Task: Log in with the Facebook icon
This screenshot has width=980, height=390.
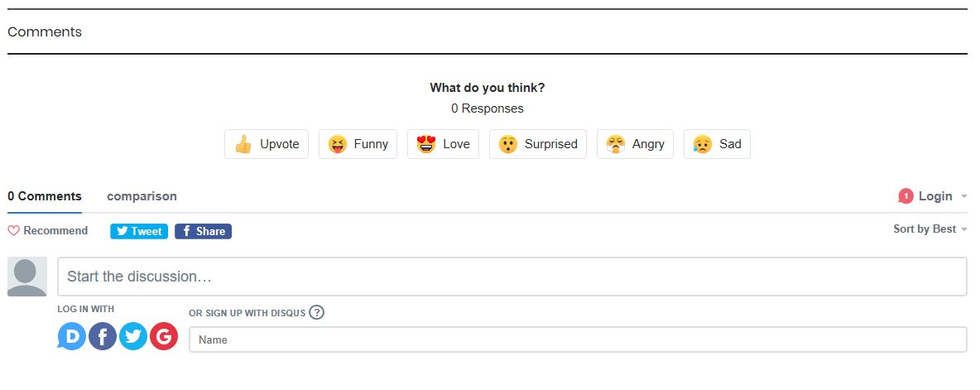Action: (103, 336)
